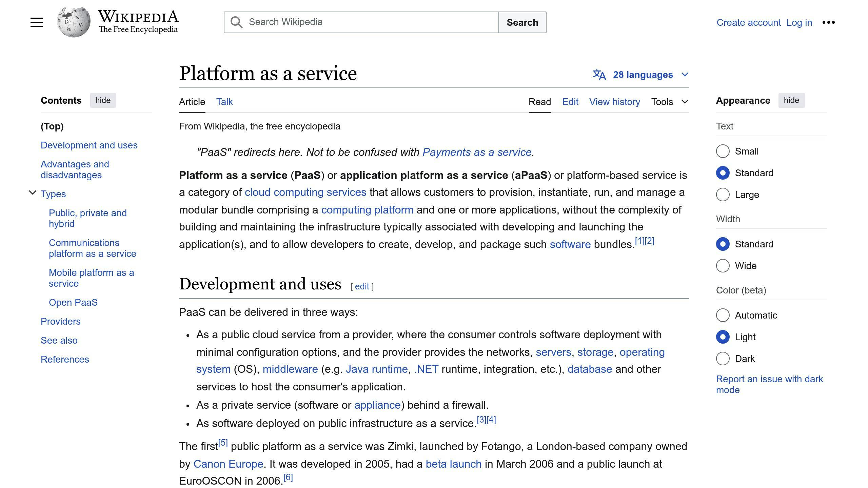The width and height of the screenshot is (868, 488).
Task: Jump to Providers in contents
Action: coord(61,321)
